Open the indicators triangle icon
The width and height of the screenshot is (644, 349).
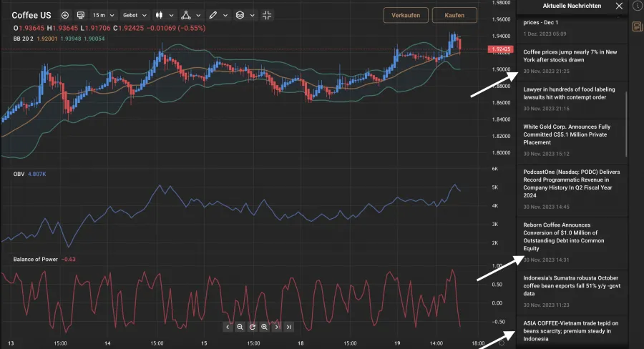(x=185, y=15)
